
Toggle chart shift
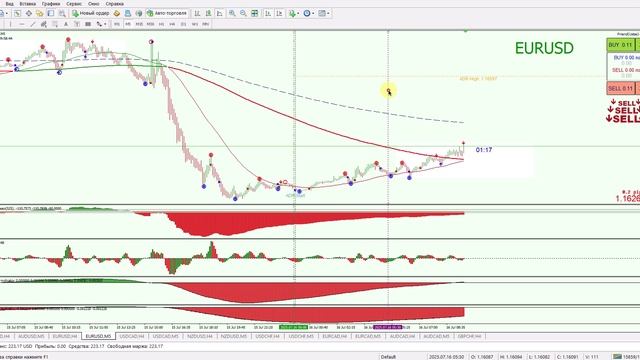click(279, 13)
